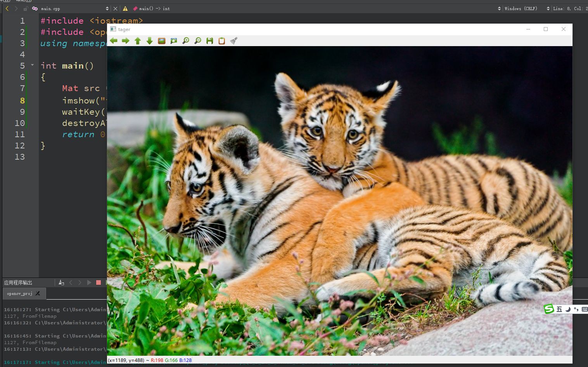Image resolution: width=588 pixels, height=367 pixels.
Task: Open the soft keyboard icon in IME bar
Action: [585, 309]
